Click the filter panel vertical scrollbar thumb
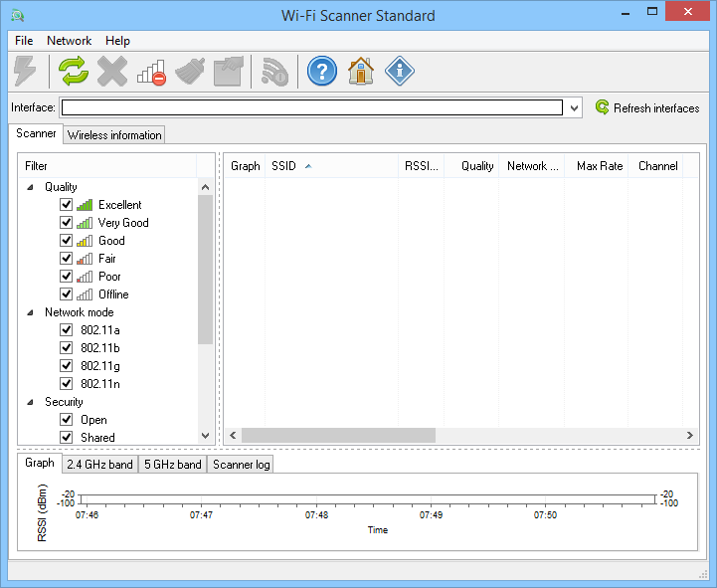This screenshot has height=588, width=717. click(x=205, y=270)
